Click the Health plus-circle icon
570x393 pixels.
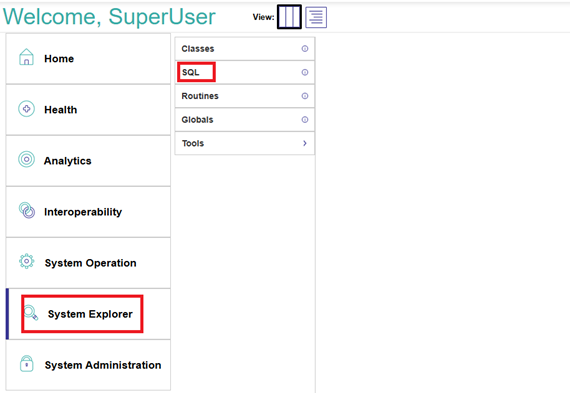point(27,108)
